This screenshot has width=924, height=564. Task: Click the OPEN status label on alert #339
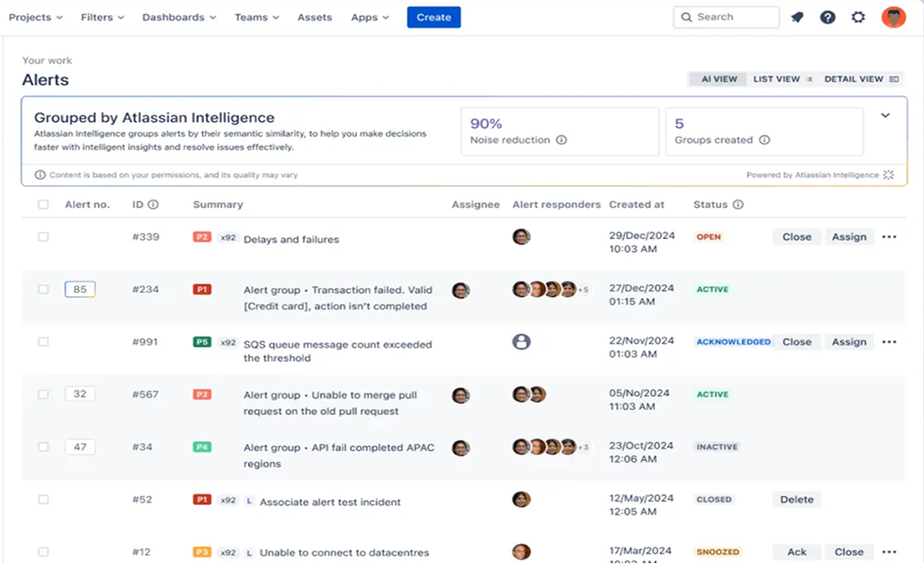tap(708, 237)
